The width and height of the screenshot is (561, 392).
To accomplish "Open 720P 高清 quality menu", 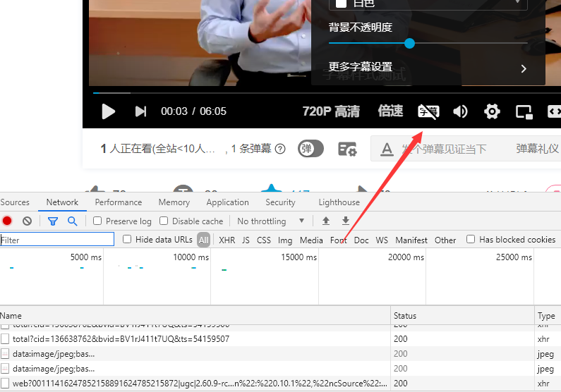I will click(x=331, y=111).
